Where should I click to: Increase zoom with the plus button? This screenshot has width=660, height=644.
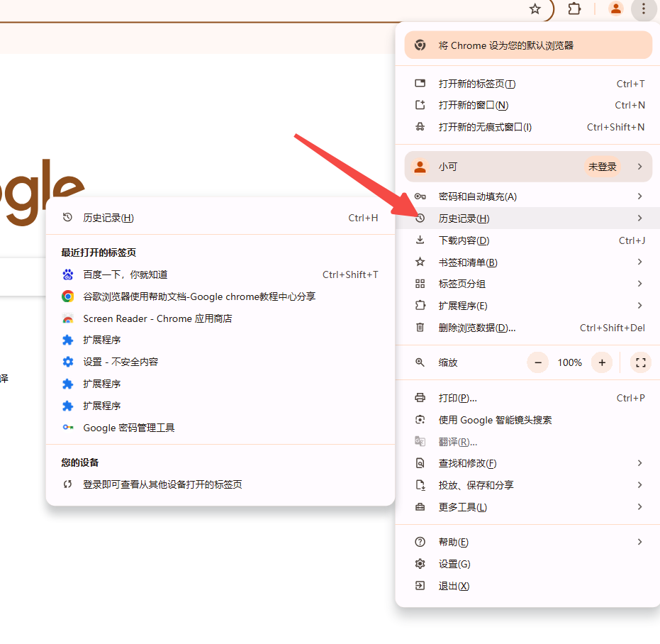[x=602, y=362]
